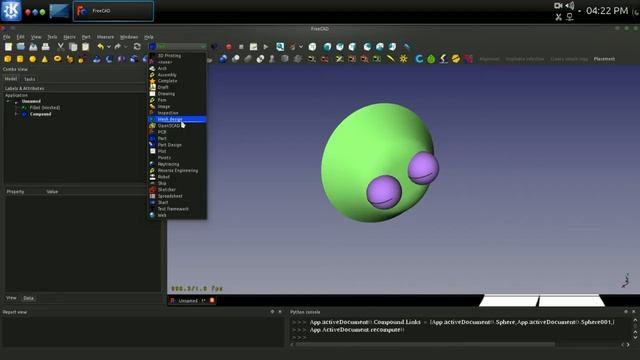Create a new document icon
This screenshot has width=640, height=360.
8,47
